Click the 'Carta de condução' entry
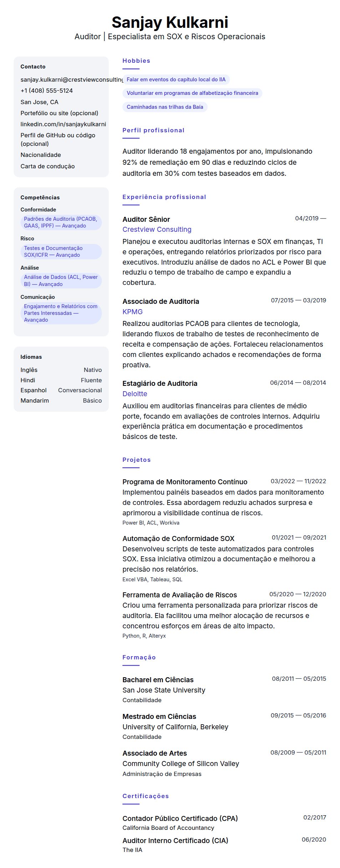 click(47, 166)
